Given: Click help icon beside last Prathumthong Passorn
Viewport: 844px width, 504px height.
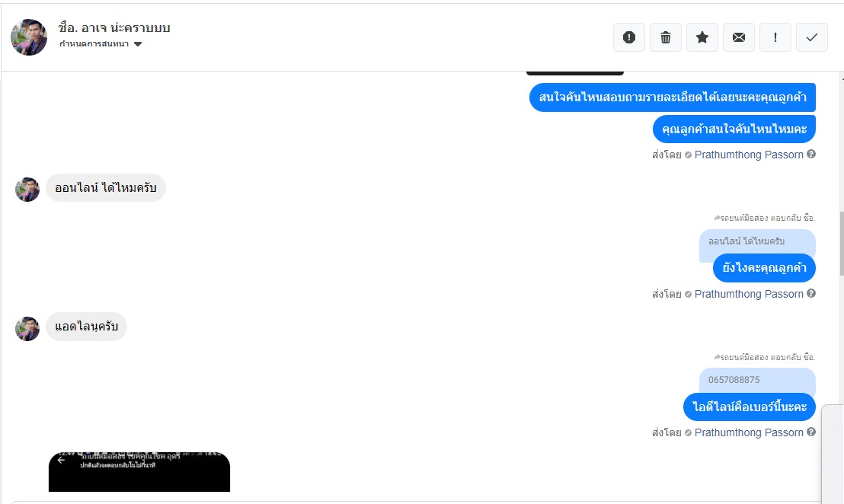Looking at the screenshot, I should click(811, 432).
